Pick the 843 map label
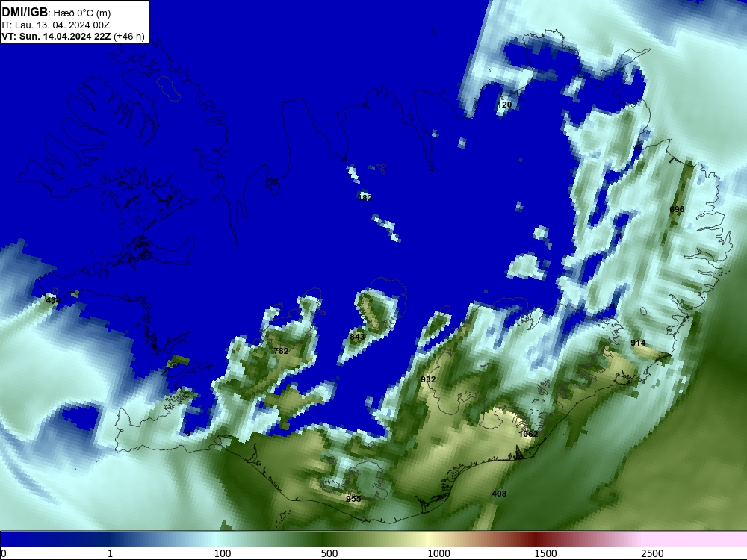Viewport: 747px width, 560px height. tap(357, 337)
